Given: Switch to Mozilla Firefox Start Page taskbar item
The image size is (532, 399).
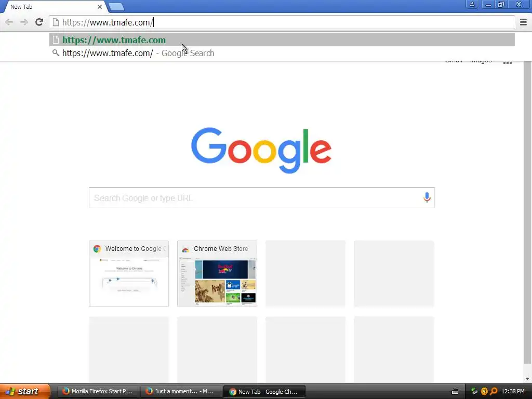Looking at the screenshot, I should click(x=97, y=391).
